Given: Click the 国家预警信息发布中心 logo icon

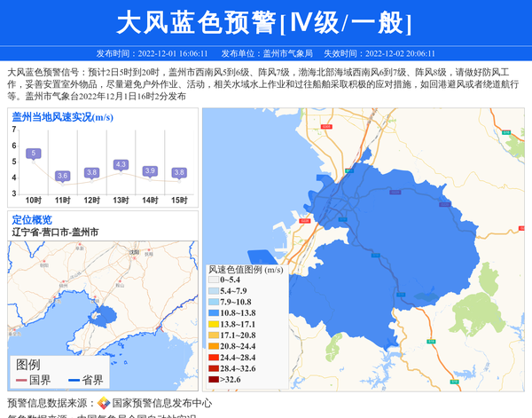Looking at the screenshot, I should (104, 403).
